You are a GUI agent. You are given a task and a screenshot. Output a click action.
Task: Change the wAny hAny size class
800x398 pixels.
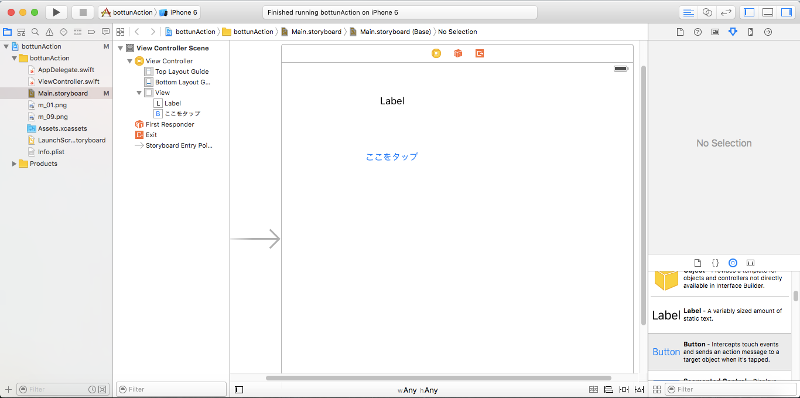tap(418, 390)
